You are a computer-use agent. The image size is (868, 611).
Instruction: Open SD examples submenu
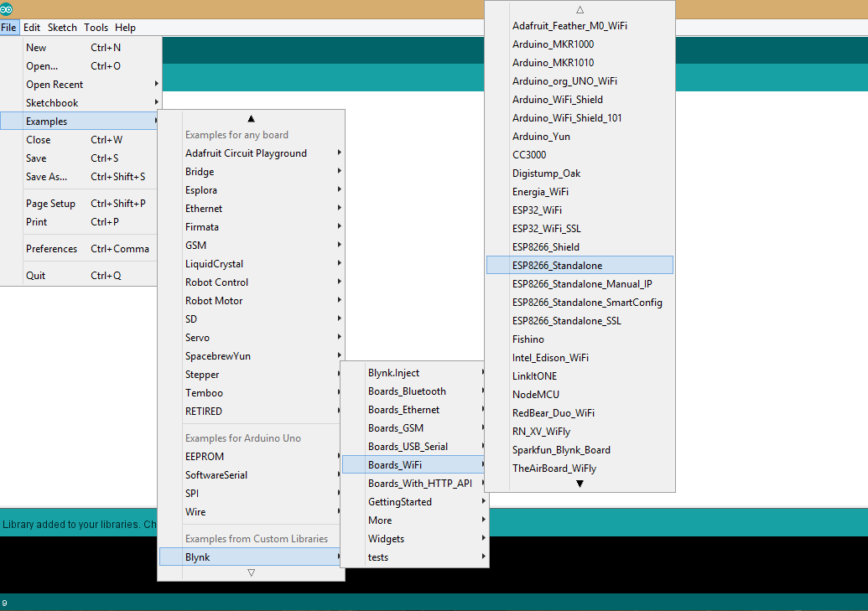(252, 318)
